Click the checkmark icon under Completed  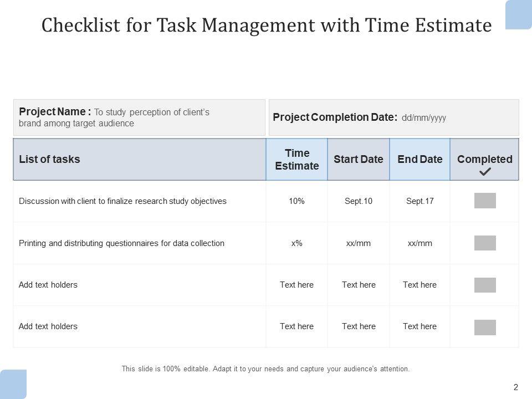point(484,172)
